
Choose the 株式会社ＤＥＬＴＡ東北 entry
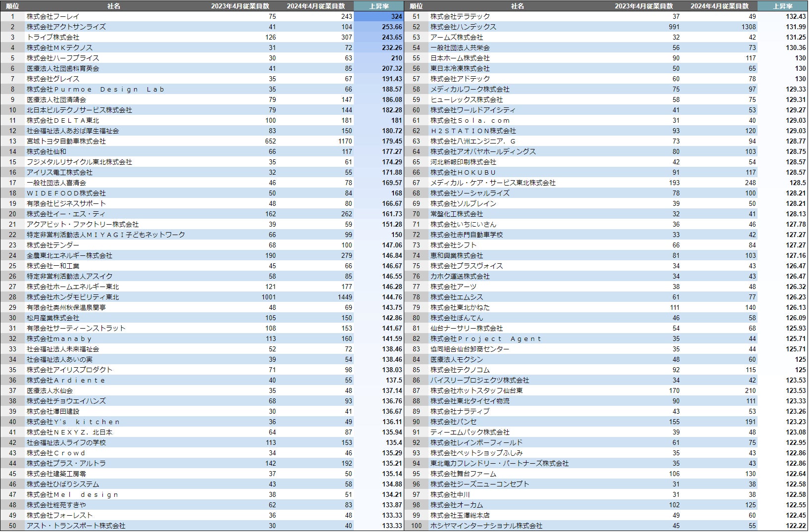click(63, 120)
